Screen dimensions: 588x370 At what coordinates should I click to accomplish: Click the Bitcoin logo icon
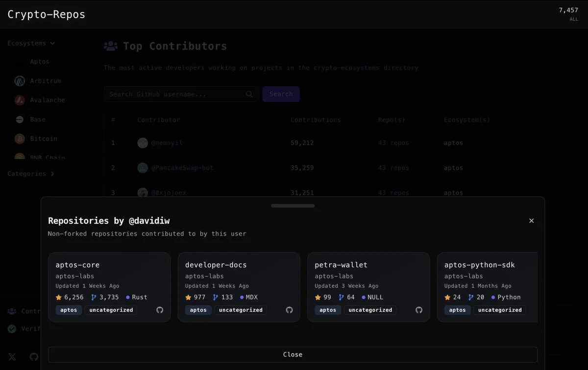(x=20, y=138)
